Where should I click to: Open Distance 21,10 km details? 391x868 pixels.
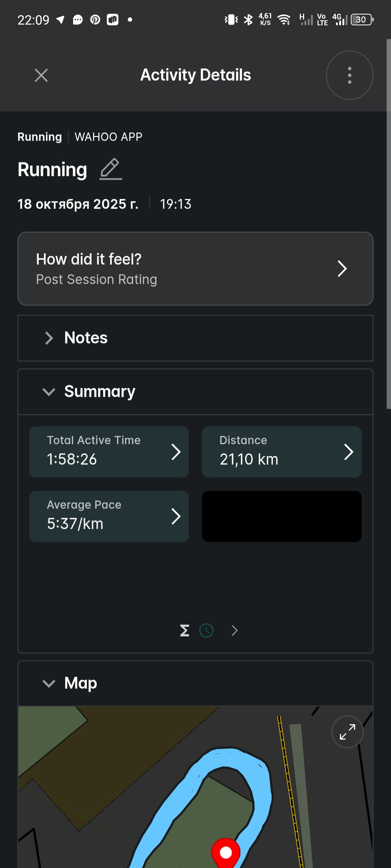[x=282, y=452]
